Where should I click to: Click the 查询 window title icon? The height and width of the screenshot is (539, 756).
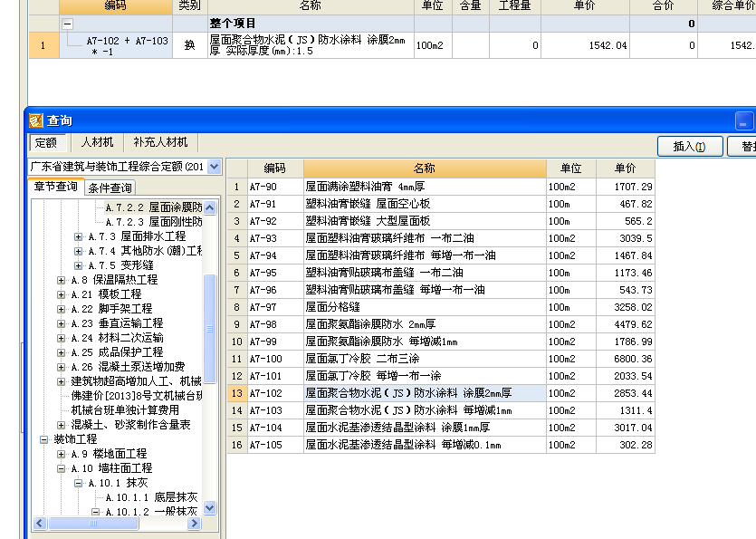(36, 120)
